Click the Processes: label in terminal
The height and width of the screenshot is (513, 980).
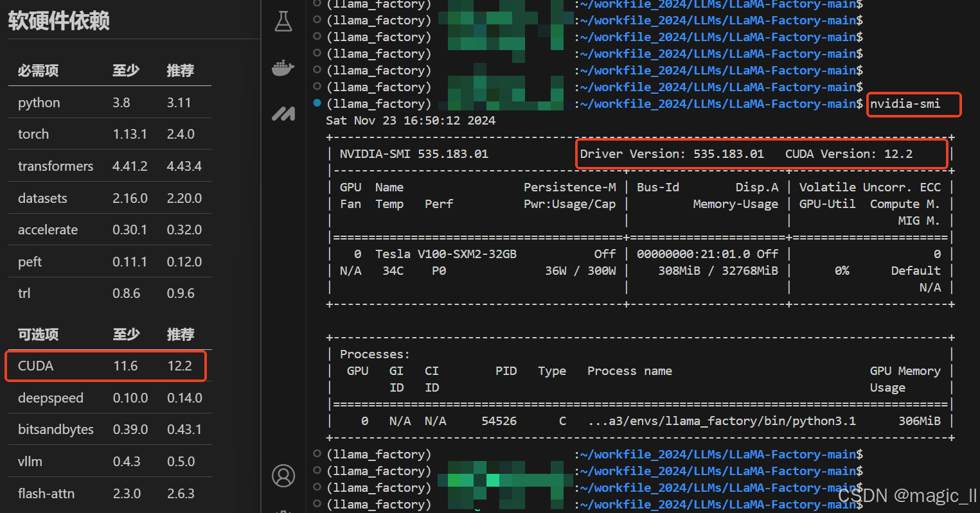[x=375, y=354]
